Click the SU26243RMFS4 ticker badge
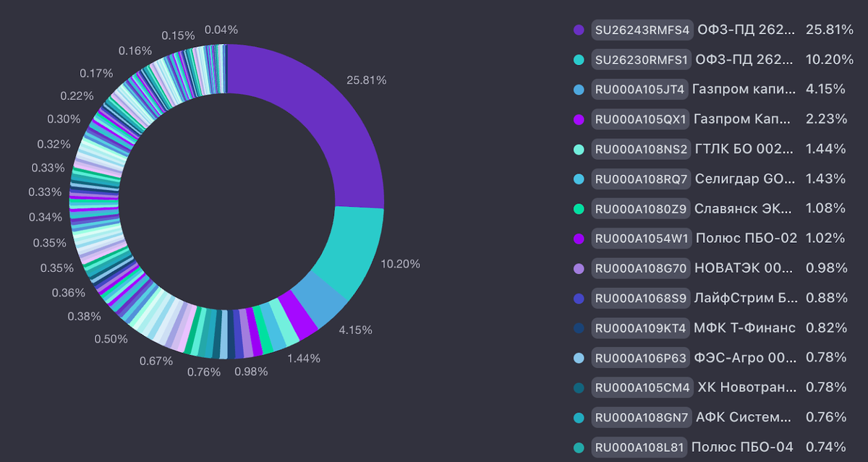 (x=642, y=30)
